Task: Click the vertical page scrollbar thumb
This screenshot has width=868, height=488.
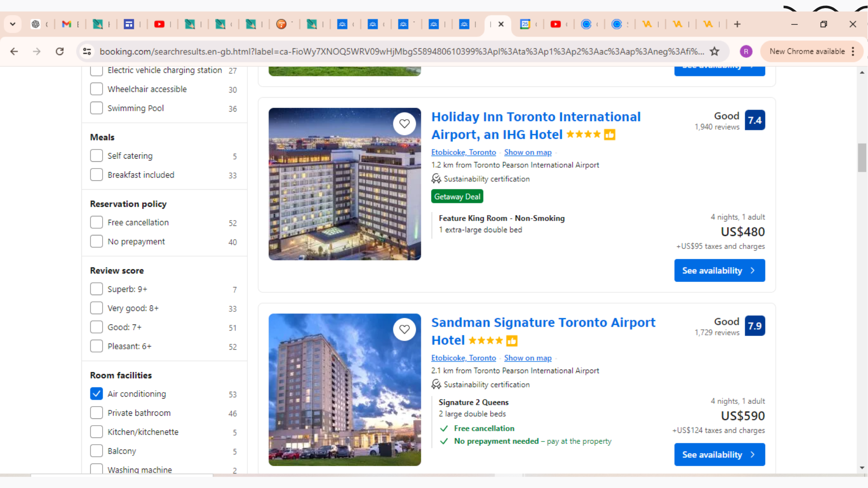Action: click(x=862, y=158)
